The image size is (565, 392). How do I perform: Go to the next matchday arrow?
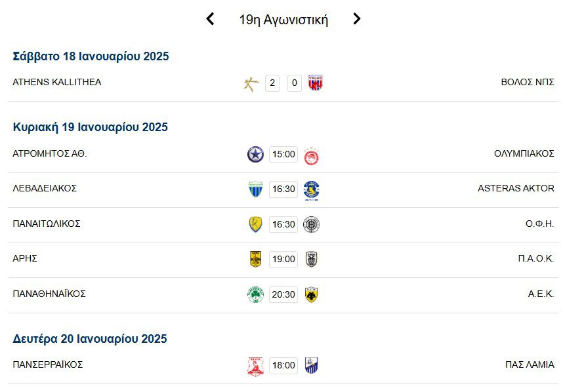(356, 19)
